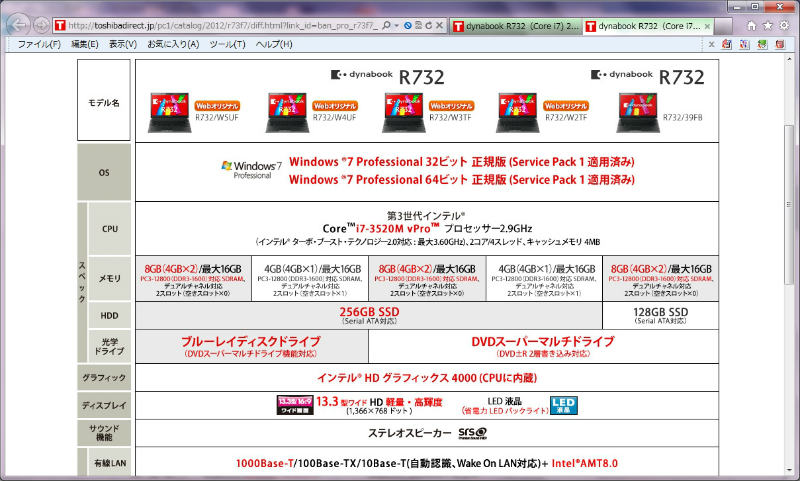Stop loading with the address bar X

(x=439, y=26)
